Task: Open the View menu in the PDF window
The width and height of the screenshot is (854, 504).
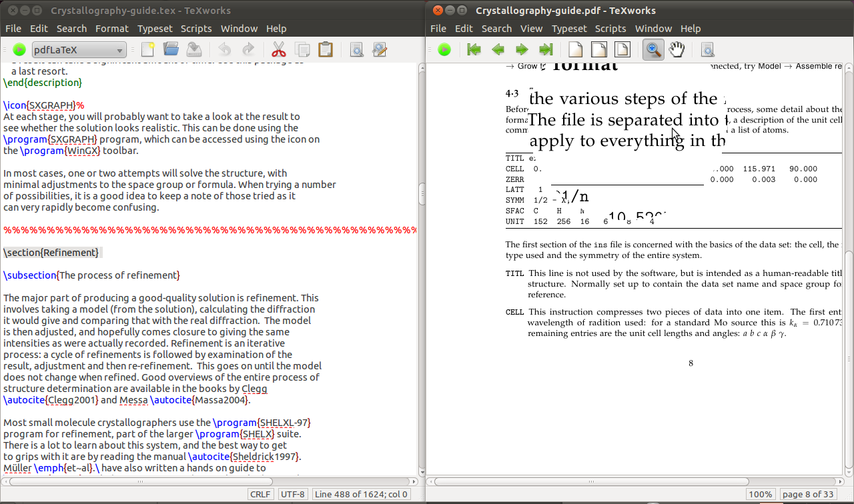Action: pyautogui.click(x=532, y=28)
